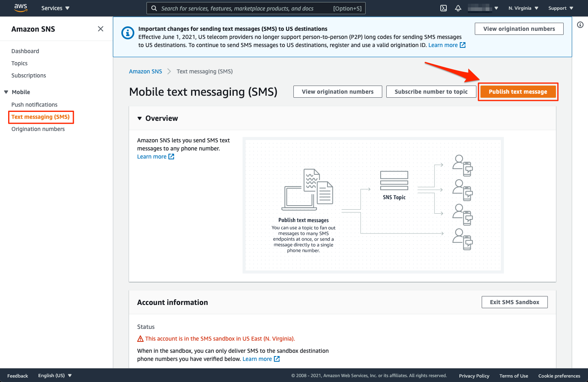This screenshot has height=382, width=588.
Task: Focus the AWS services search field
Action: [x=256, y=8]
